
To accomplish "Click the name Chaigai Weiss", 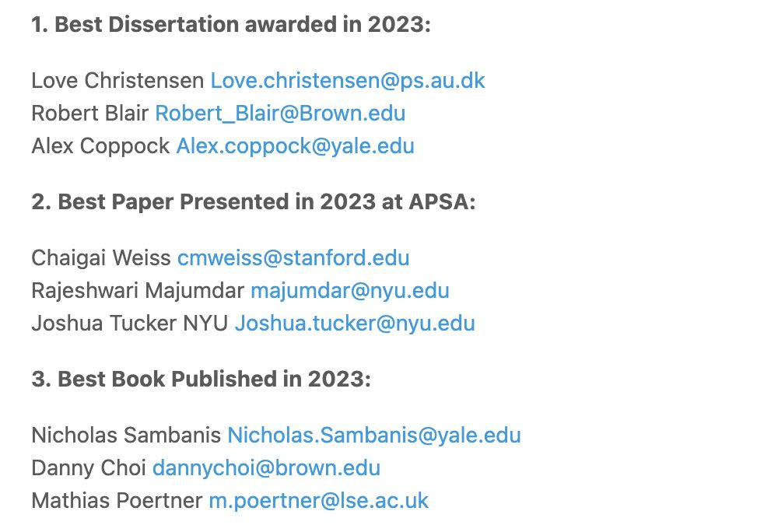I will (101, 258).
